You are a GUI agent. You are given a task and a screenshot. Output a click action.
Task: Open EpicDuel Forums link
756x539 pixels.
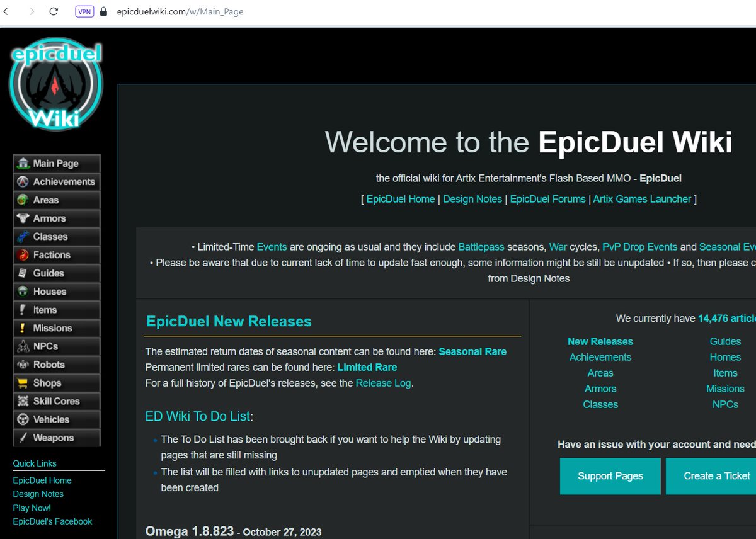coord(548,199)
